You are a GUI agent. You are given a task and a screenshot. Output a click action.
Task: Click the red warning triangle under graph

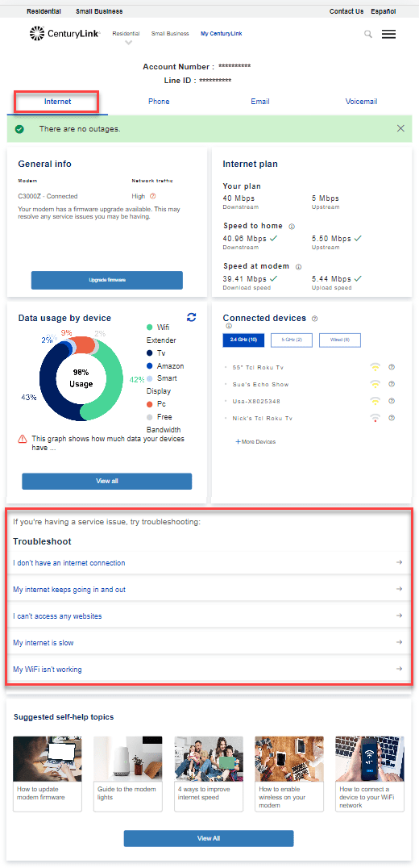pos(22,439)
